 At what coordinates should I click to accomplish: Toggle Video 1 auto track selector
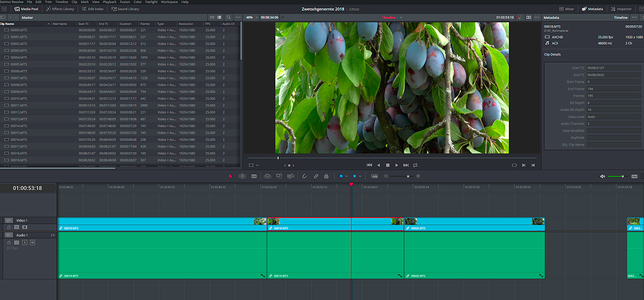17,227
